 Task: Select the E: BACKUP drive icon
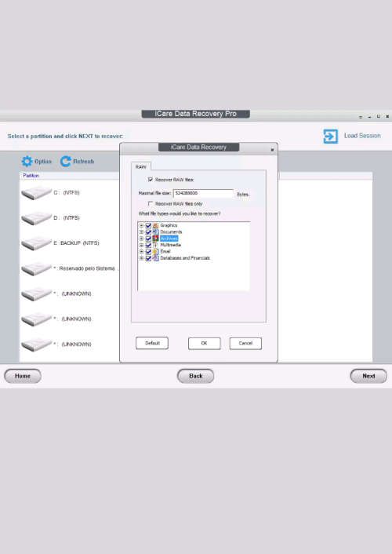(x=36, y=243)
